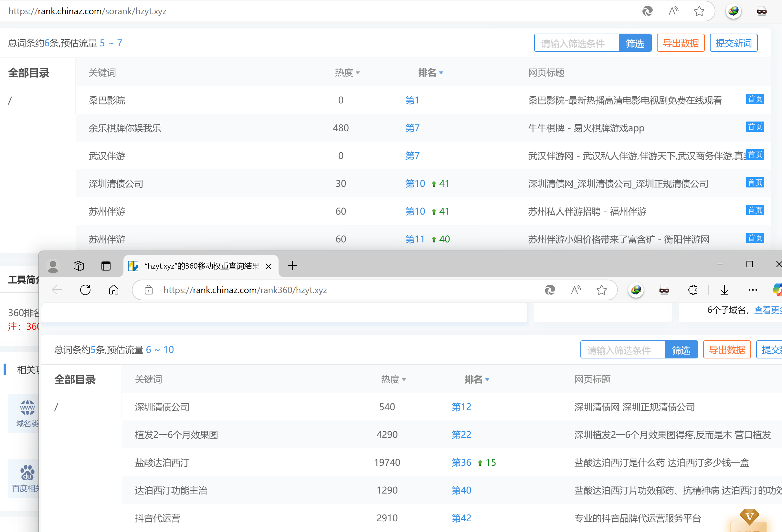The image size is (782, 532).
Task: Click keyword 武汉伴游 in back window
Action: pos(107,156)
